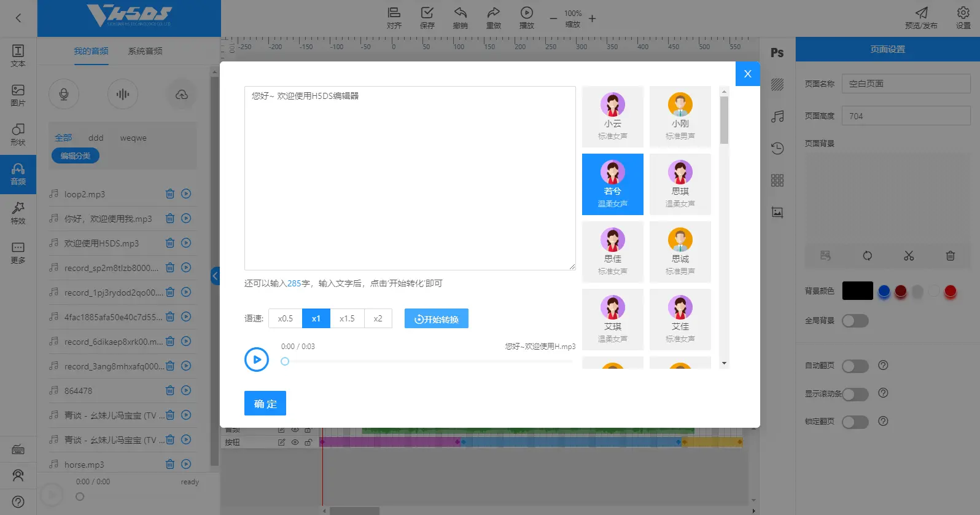
Task: Zoom out with the minus icon
Action: [553, 18]
